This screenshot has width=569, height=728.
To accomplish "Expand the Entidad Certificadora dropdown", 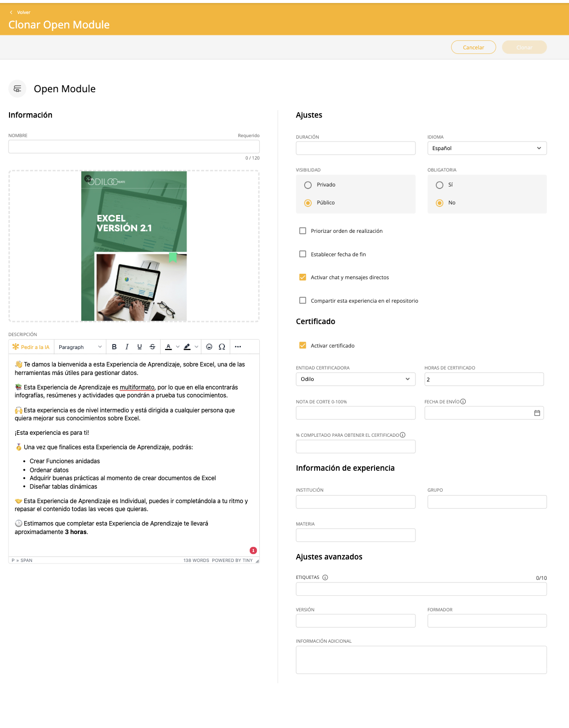I will (355, 379).
